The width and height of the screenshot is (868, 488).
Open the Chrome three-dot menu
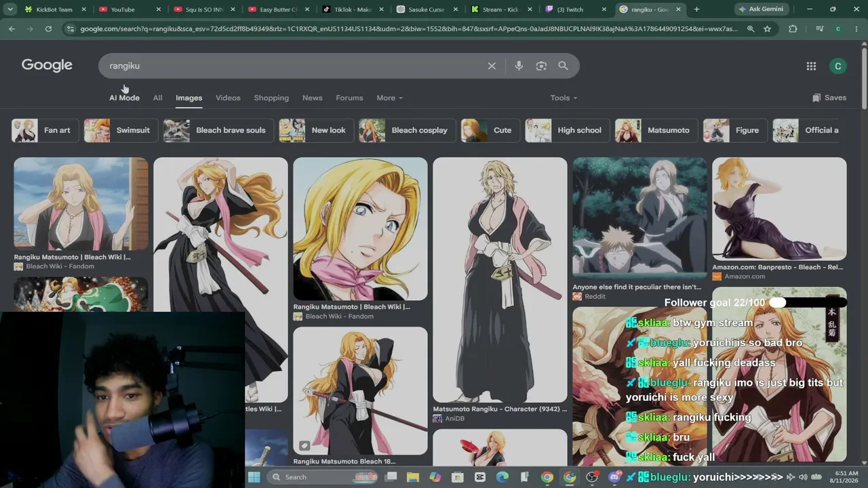click(856, 29)
